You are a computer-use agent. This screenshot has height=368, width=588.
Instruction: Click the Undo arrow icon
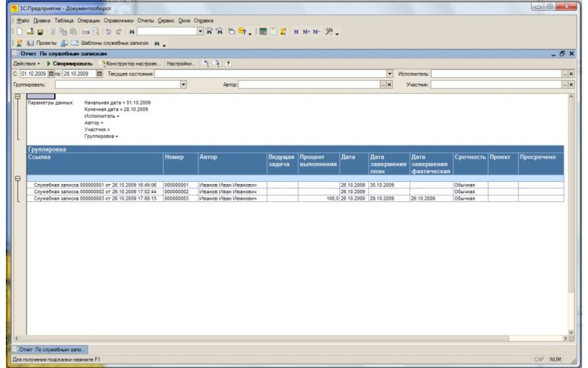coord(109,32)
